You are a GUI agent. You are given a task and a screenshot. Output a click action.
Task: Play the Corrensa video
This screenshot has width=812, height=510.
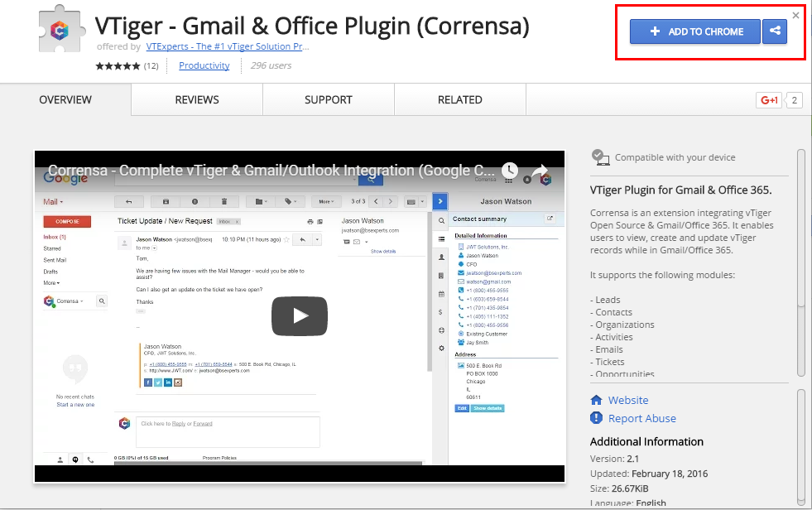[x=300, y=315]
